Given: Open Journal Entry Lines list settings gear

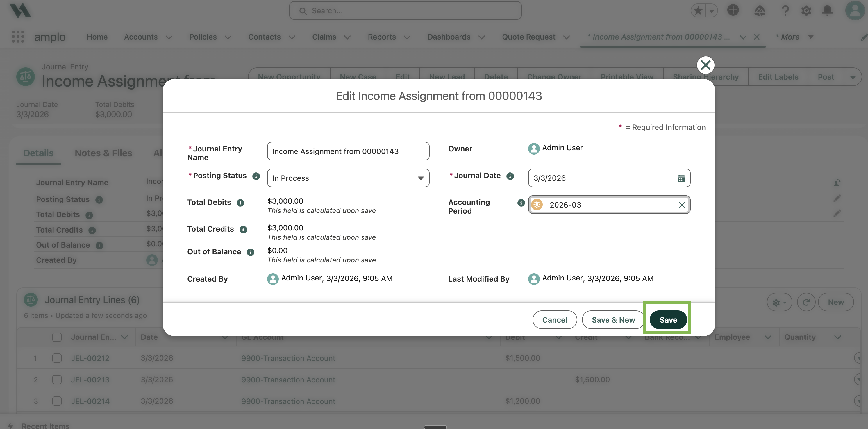Looking at the screenshot, I should (779, 302).
